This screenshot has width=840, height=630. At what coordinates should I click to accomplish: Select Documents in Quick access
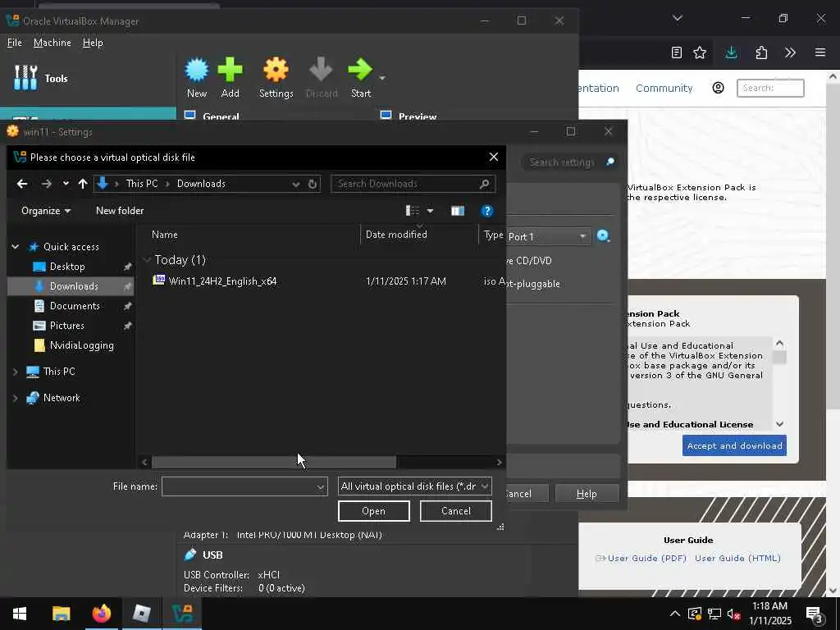click(x=75, y=306)
